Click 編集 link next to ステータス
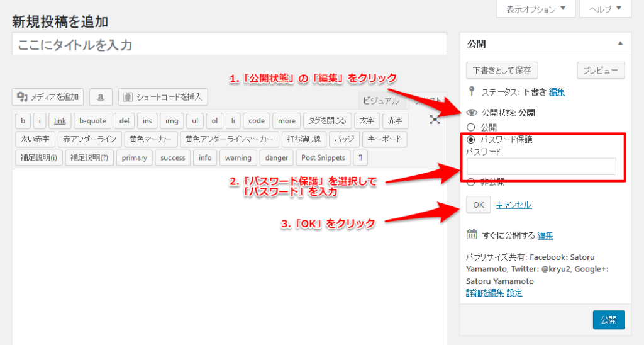The width and height of the screenshot is (644, 345). [557, 92]
